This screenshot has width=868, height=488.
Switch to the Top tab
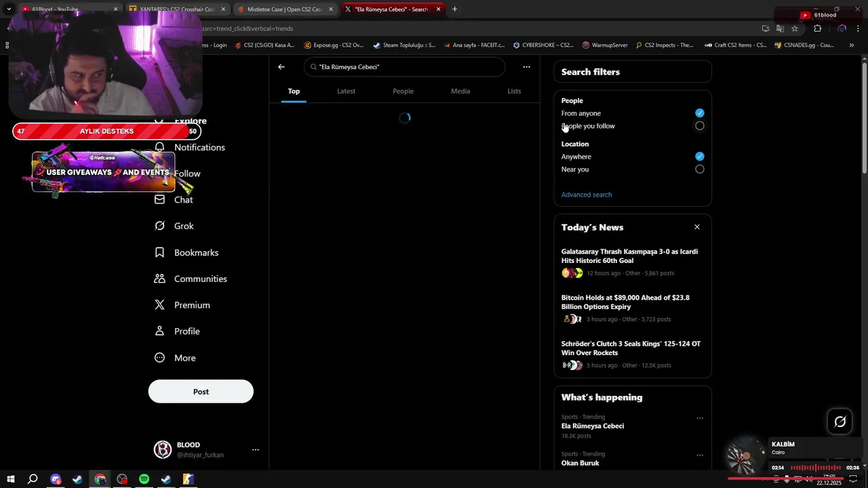pyautogui.click(x=294, y=91)
